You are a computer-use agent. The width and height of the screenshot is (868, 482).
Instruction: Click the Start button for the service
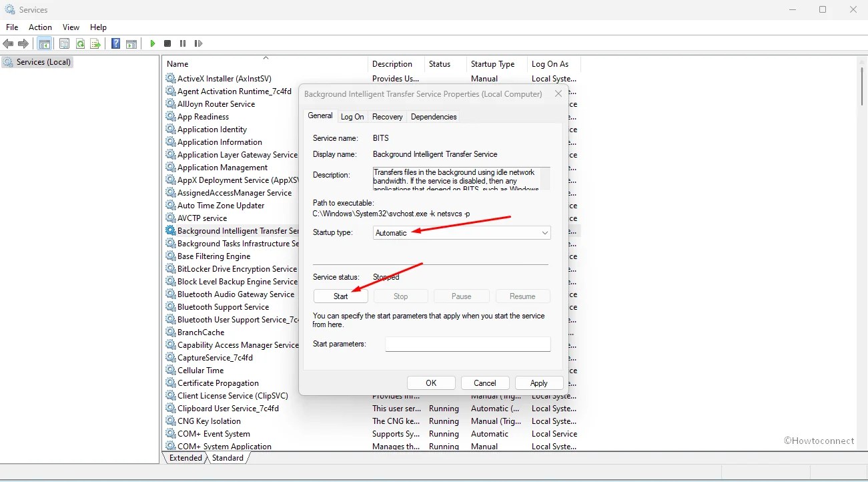coord(340,296)
